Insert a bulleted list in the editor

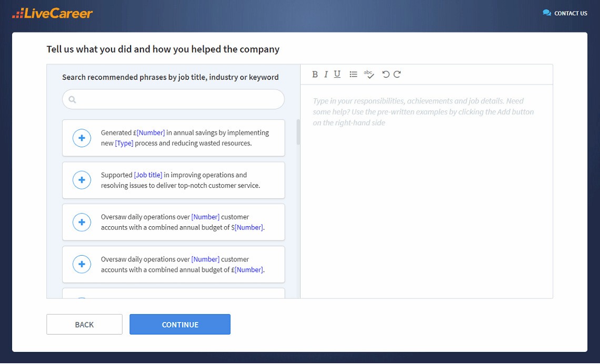(x=353, y=74)
